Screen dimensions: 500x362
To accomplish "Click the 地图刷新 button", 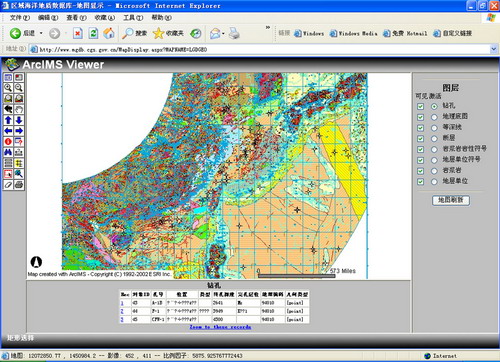I will coord(451,200).
